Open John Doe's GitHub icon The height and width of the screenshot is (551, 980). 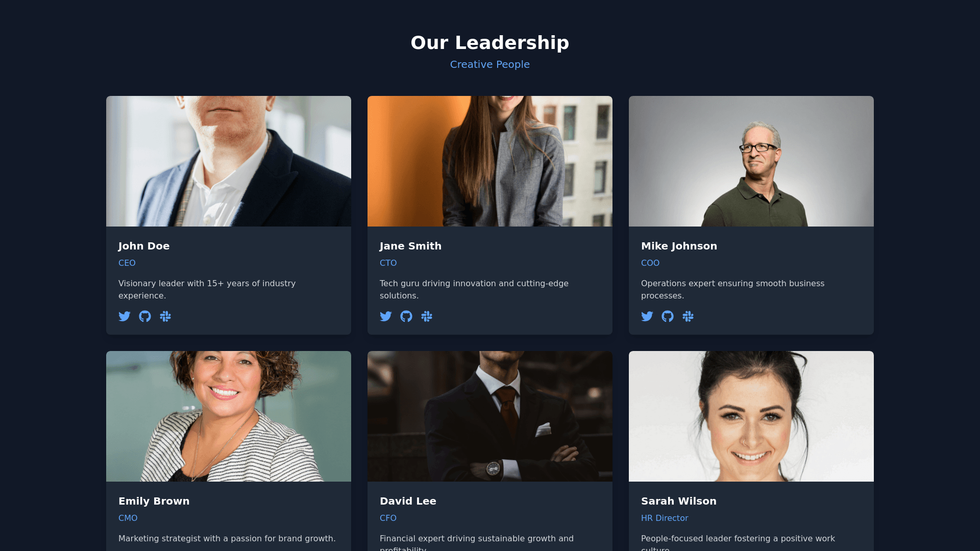tap(145, 316)
